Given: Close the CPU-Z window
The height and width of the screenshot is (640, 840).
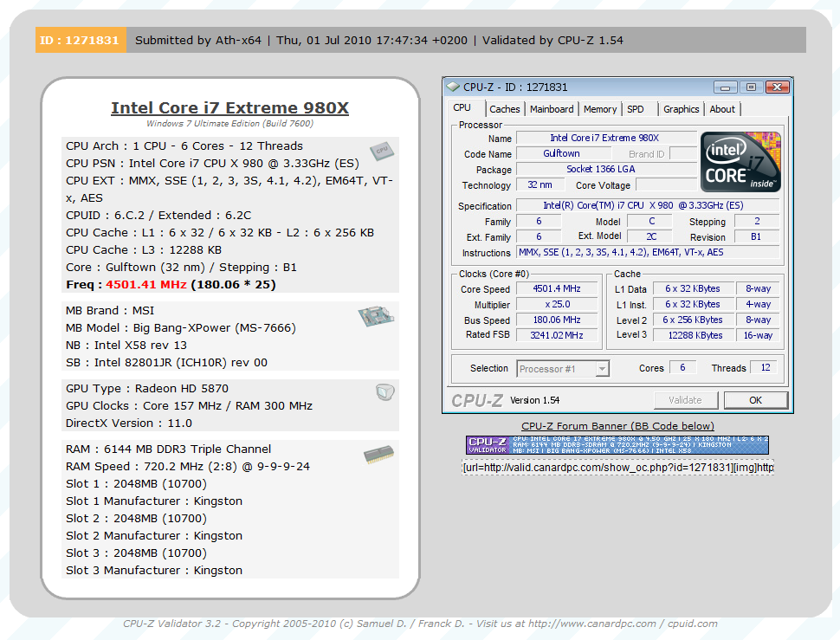Looking at the screenshot, I should click(778, 87).
